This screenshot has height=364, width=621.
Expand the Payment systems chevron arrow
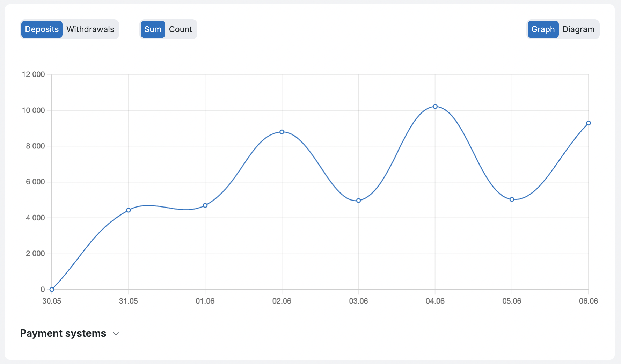[x=116, y=334]
